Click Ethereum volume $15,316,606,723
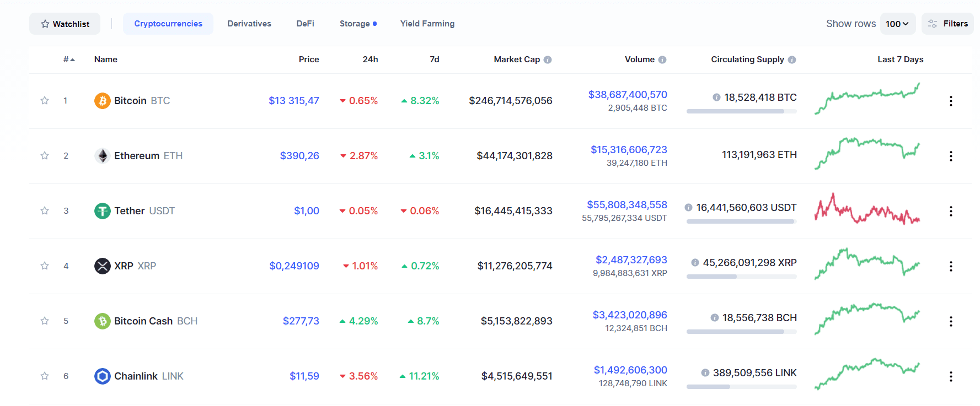The image size is (980, 406). (629, 150)
